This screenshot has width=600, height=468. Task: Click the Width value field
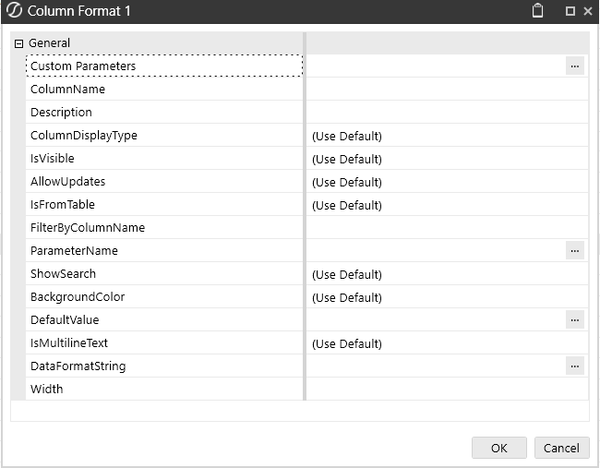[x=446, y=389]
